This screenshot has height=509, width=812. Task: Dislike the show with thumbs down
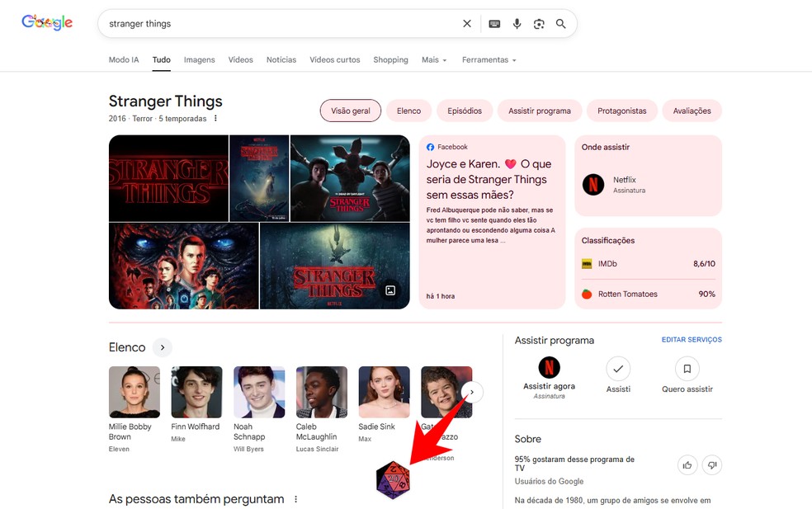click(x=712, y=465)
